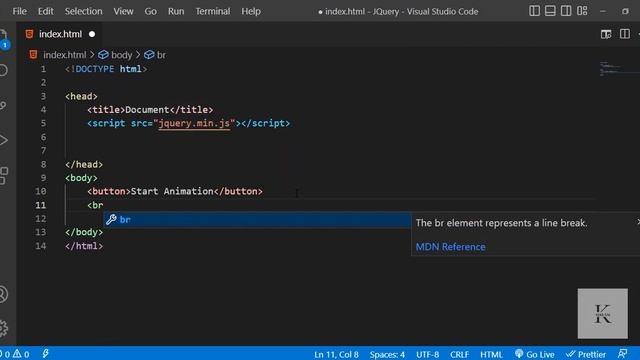The image size is (640, 360).
Task: Open the View menu
Action: click(123, 11)
